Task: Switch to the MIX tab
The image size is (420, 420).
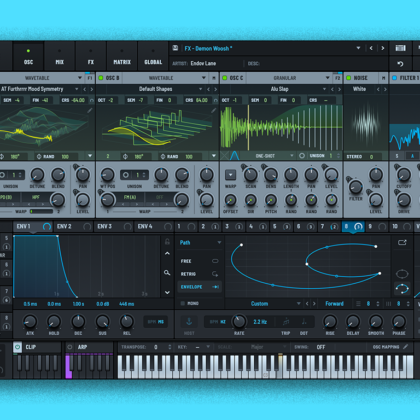Action: 59,57
